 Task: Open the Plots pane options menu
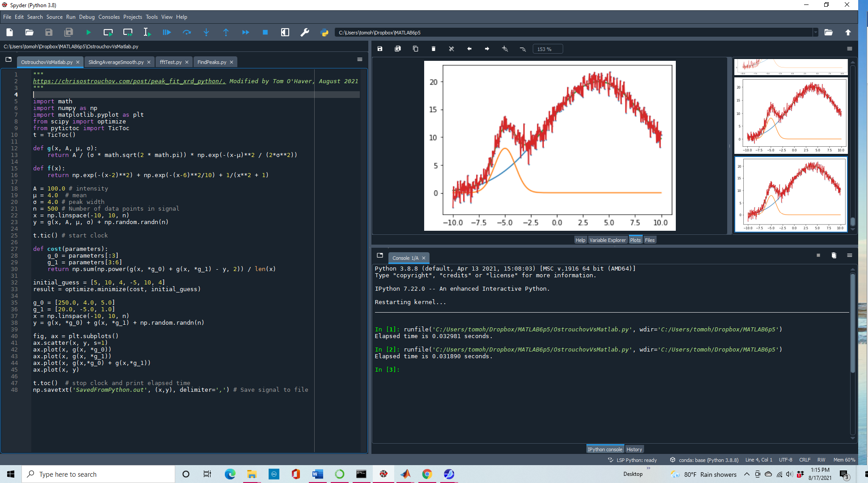tap(849, 49)
